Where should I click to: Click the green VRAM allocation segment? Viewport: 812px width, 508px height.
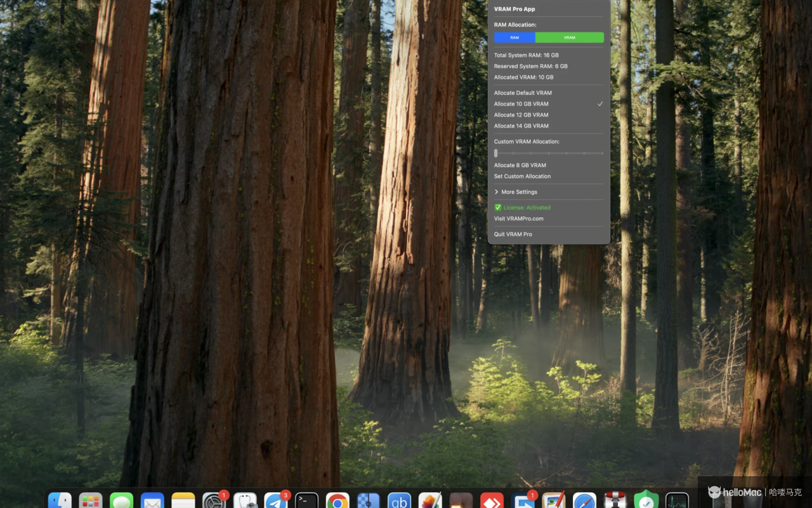point(570,37)
